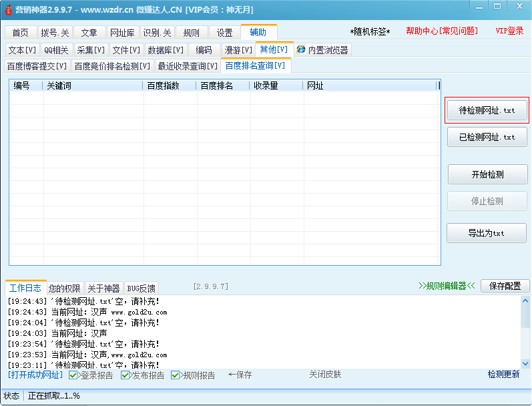Select 百度排名查询[V] tab
The height and width of the screenshot is (406, 532).
click(255, 65)
